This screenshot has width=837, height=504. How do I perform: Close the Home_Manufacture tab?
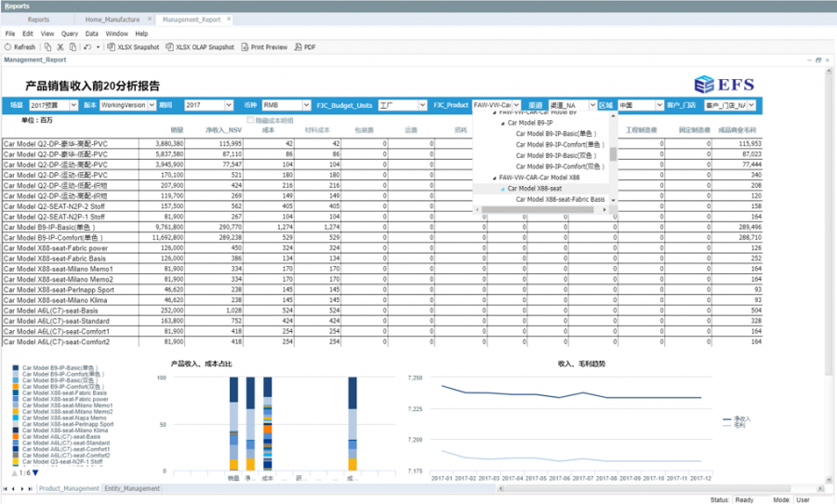(x=150, y=19)
